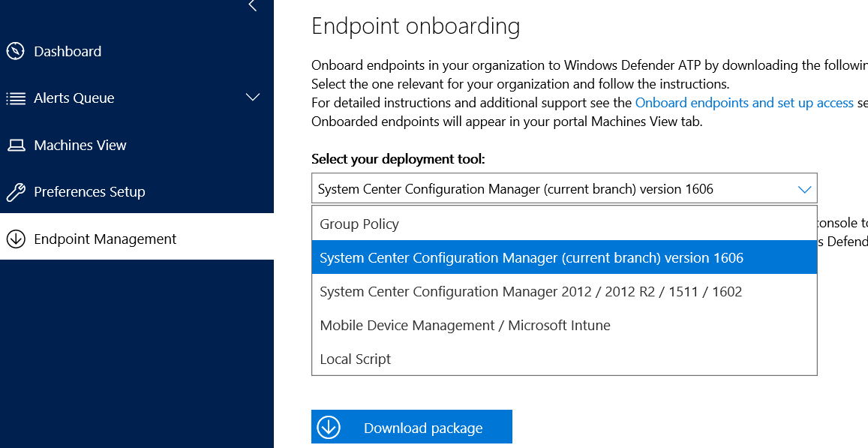Image resolution: width=868 pixels, height=448 pixels.
Task: Navigate to Preferences Setup
Action: [x=89, y=192]
